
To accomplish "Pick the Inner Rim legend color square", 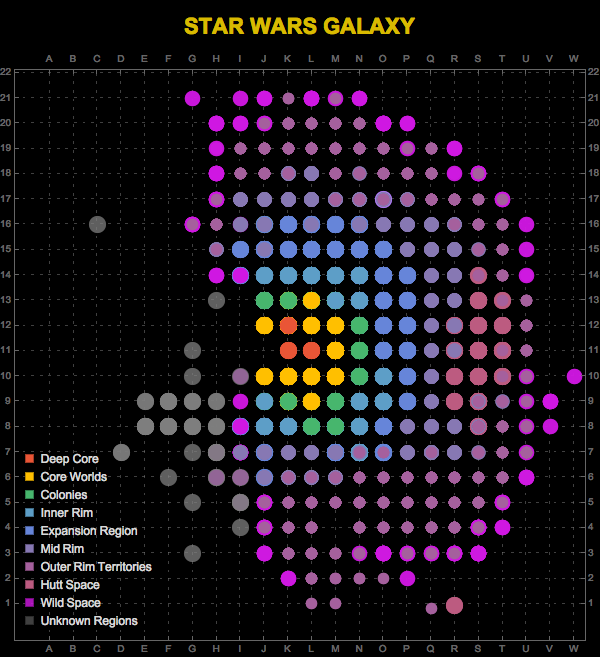I will point(29,512).
